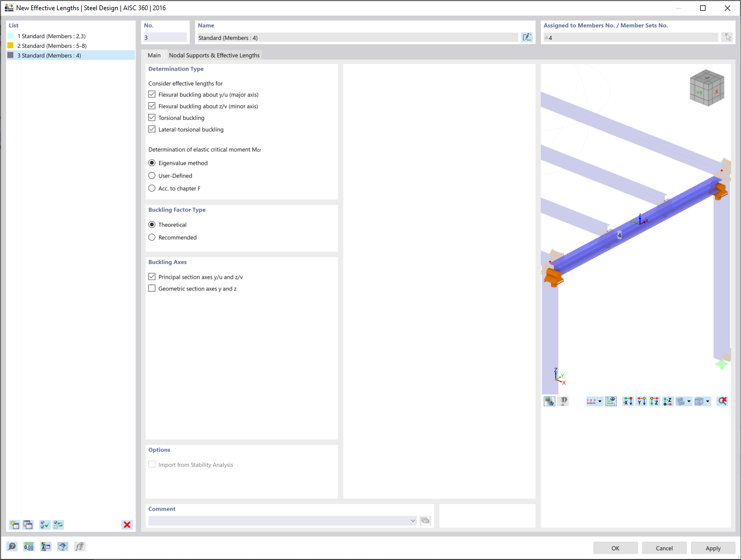Open the units and decimal places settings
The image size is (741, 560).
click(28, 547)
